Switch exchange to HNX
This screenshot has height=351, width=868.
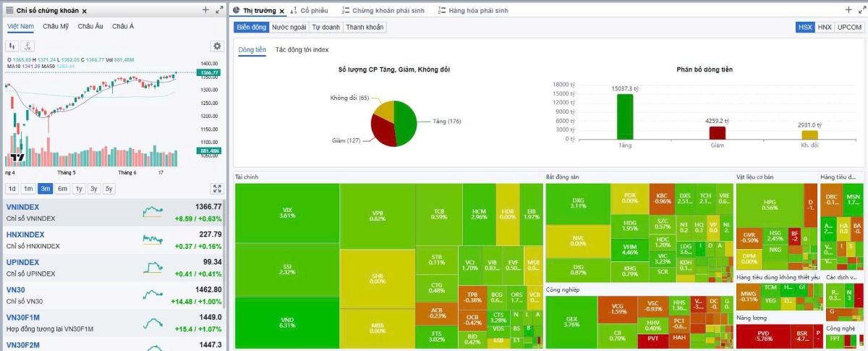(825, 27)
